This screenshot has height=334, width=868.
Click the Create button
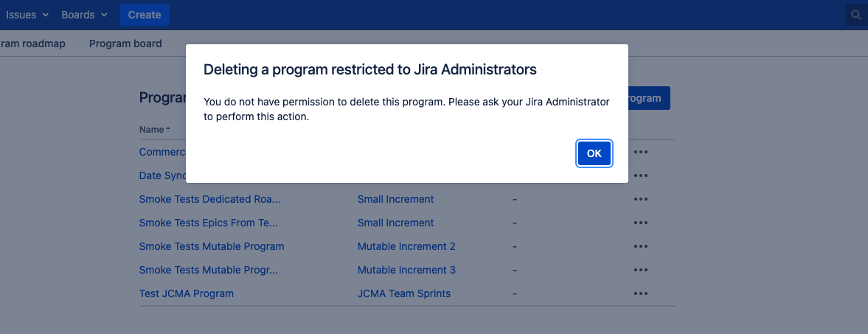coord(145,15)
